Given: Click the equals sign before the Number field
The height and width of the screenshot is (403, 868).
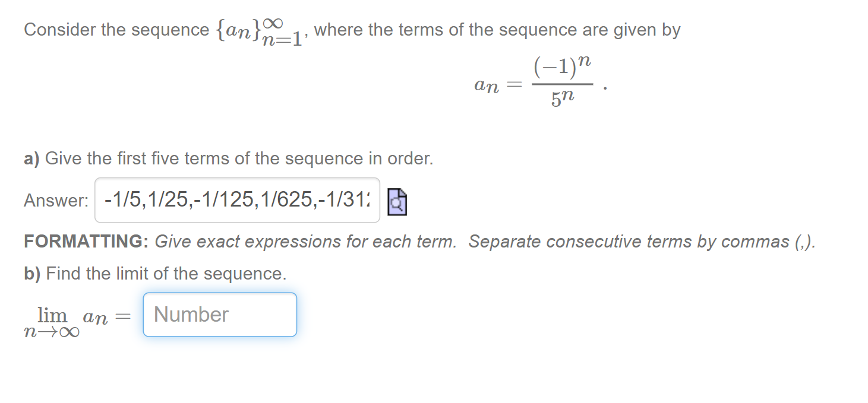Looking at the screenshot, I should tap(122, 318).
